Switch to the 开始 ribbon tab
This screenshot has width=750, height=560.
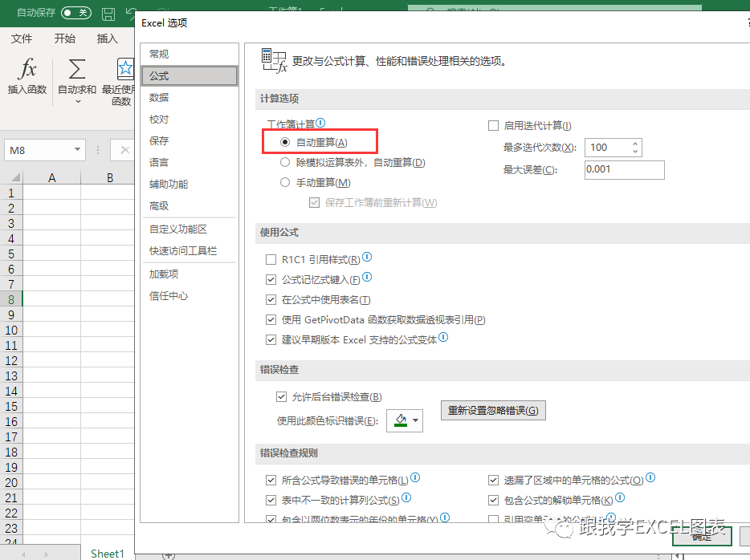click(64, 39)
